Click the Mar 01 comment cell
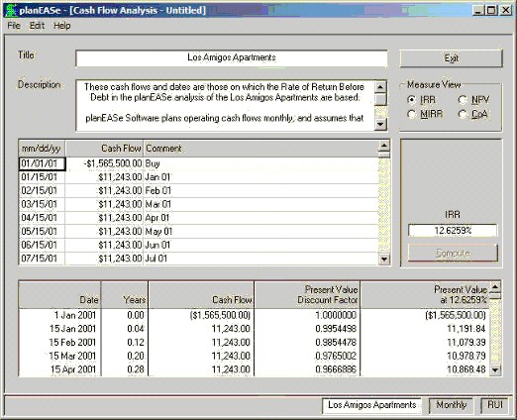 [260, 204]
